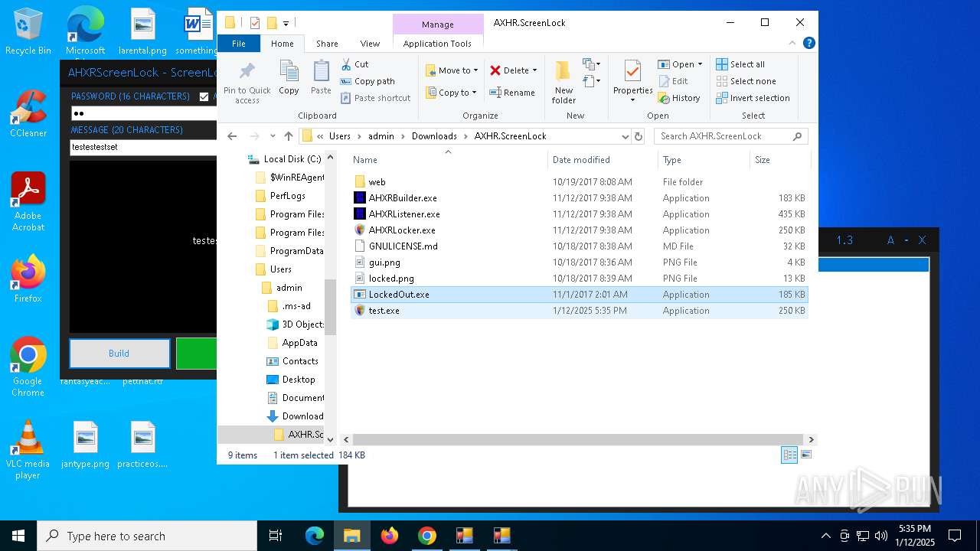Click Select none in the ribbon
Screen dimensions: 980x551
[x=746, y=81]
